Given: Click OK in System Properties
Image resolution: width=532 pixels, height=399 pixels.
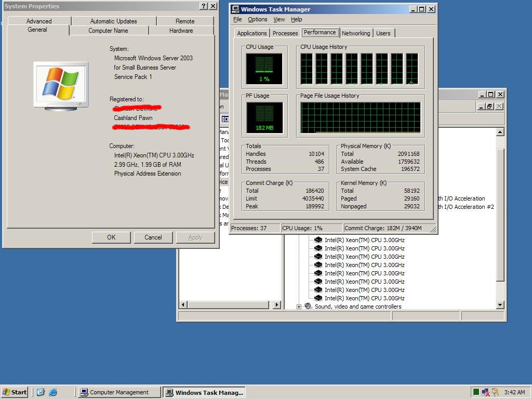Looking at the screenshot, I should 111,237.
